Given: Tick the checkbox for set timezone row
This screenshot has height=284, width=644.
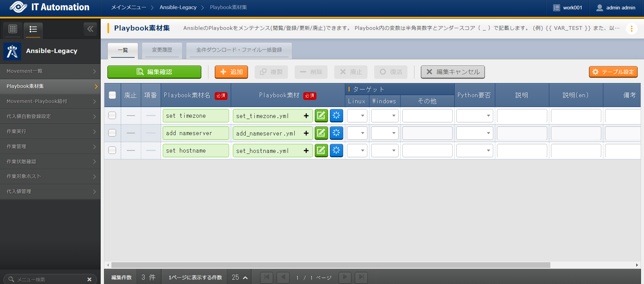Looking at the screenshot, I should click(112, 116).
